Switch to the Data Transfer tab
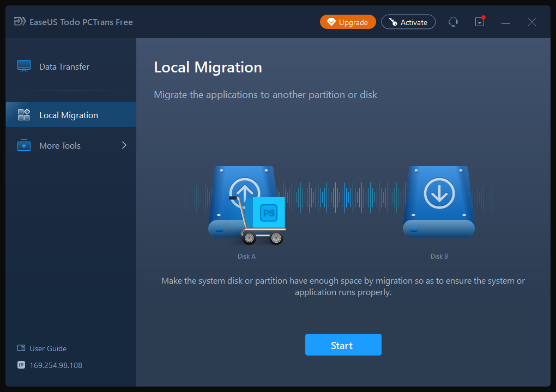The width and height of the screenshot is (556, 392). (71, 66)
